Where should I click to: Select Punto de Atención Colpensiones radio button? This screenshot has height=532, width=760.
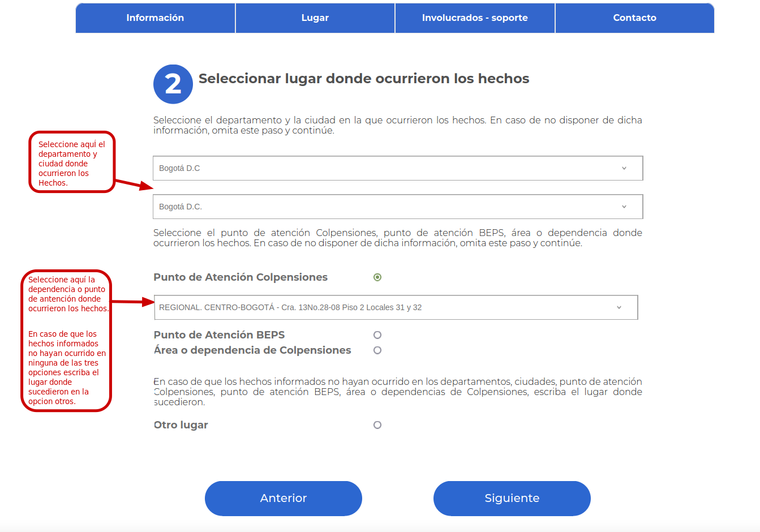click(x=377, y=277)
